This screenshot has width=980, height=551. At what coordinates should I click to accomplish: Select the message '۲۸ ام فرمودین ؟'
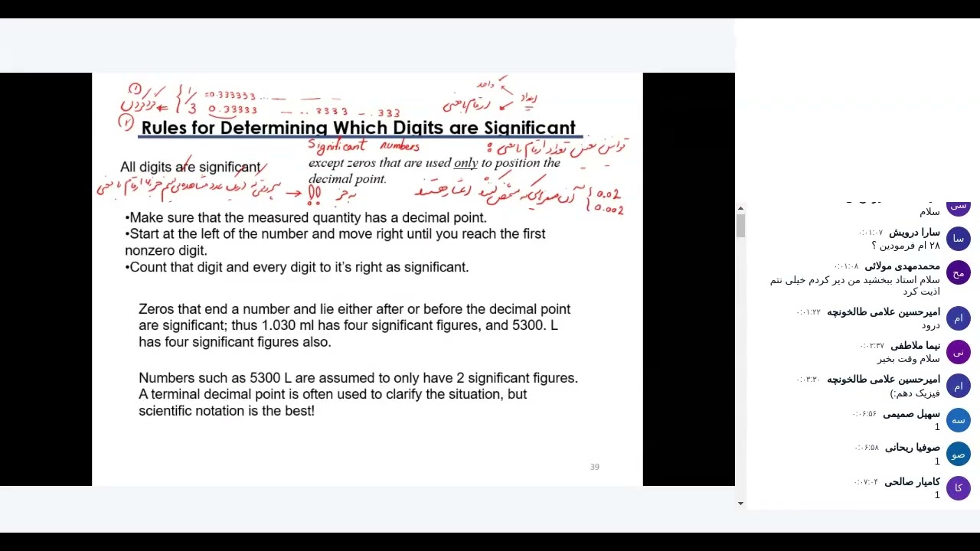pyautogui.click(x=906, y=245)
